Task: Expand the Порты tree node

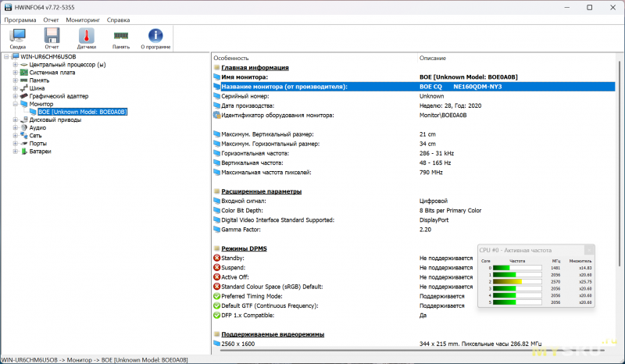Action: (15, 144)
